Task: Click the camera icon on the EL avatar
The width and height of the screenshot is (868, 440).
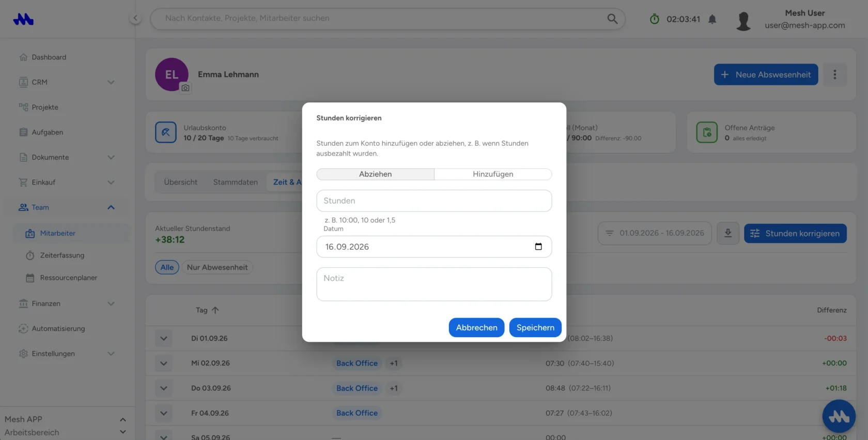Action: tap(185, 88)
